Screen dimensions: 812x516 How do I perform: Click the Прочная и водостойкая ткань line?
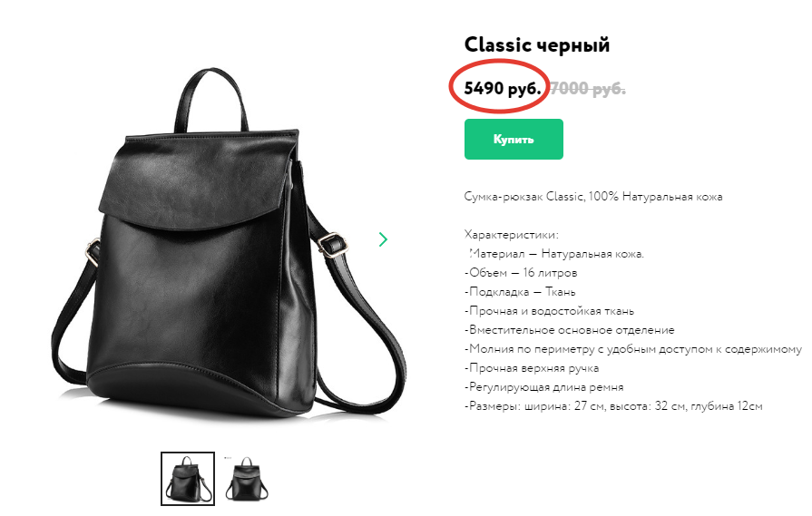tap(549, 311)
